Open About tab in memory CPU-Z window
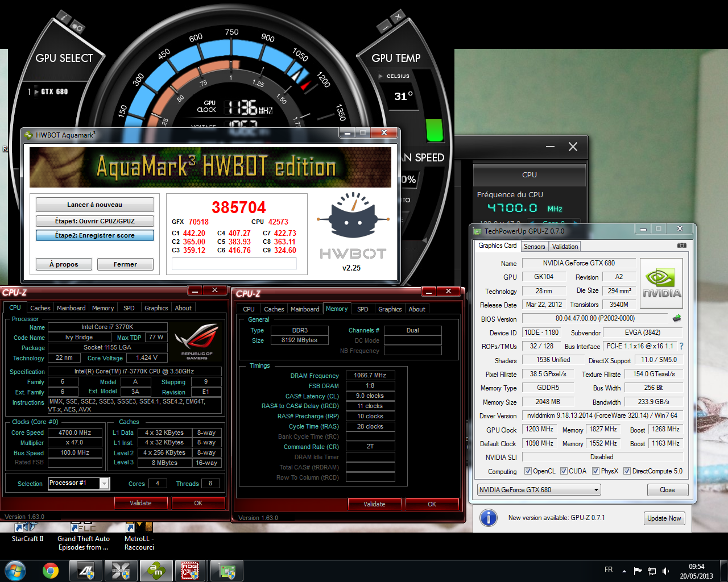This screenshot has height=582, width=728. coord(417,309)
